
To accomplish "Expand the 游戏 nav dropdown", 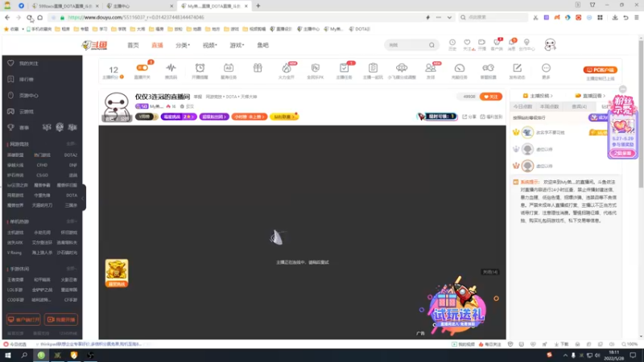I will pos(237,45).
